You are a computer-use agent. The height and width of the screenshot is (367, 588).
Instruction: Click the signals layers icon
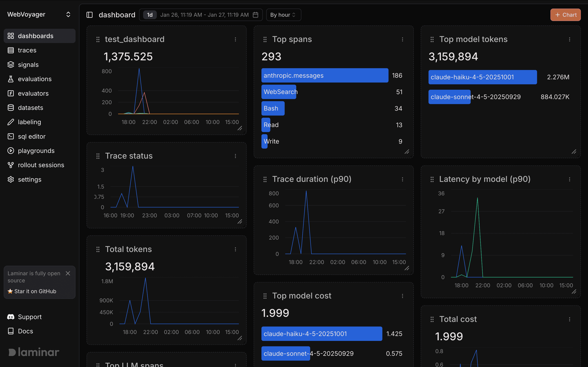pos(11,65)
